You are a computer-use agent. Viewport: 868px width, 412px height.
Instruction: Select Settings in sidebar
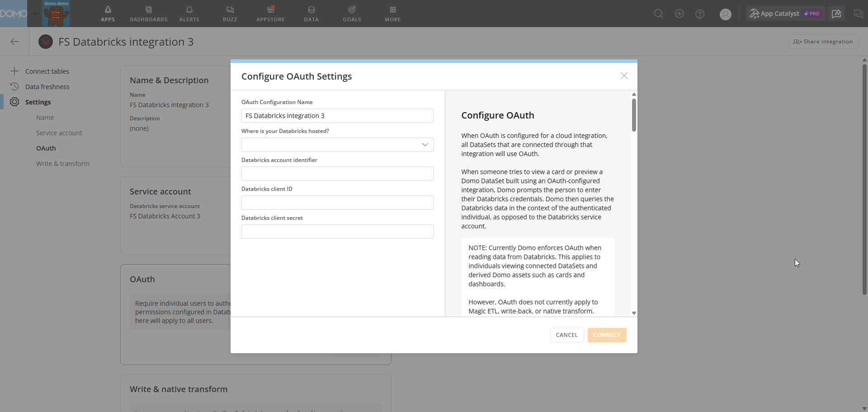(38, 102)
